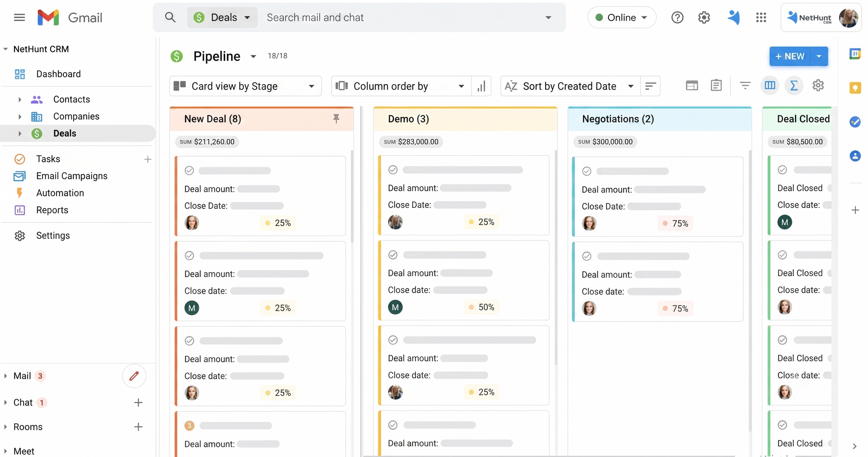
Task: Go to Email Campaigns
Action: pos(72,176)
